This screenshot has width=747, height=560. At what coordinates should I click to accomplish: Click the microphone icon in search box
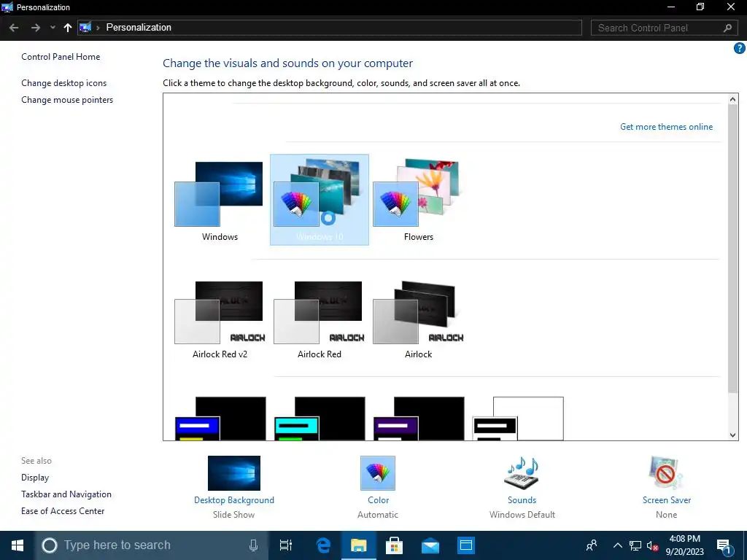[x=253, y=545]
